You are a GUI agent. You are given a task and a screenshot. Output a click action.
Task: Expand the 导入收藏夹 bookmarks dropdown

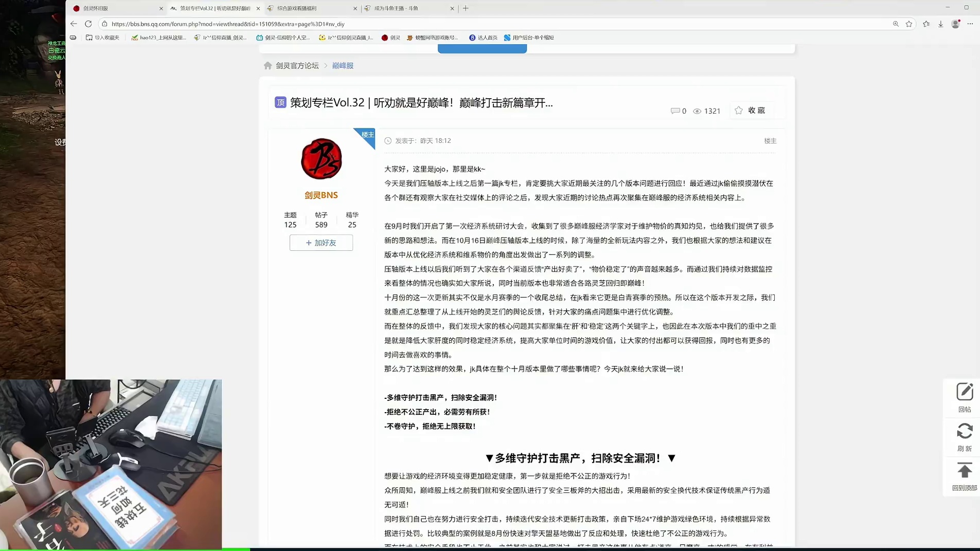101,37
